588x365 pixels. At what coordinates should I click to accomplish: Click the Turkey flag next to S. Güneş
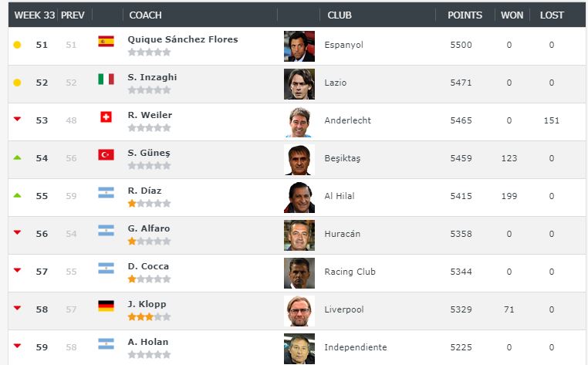tap(106, 154)
